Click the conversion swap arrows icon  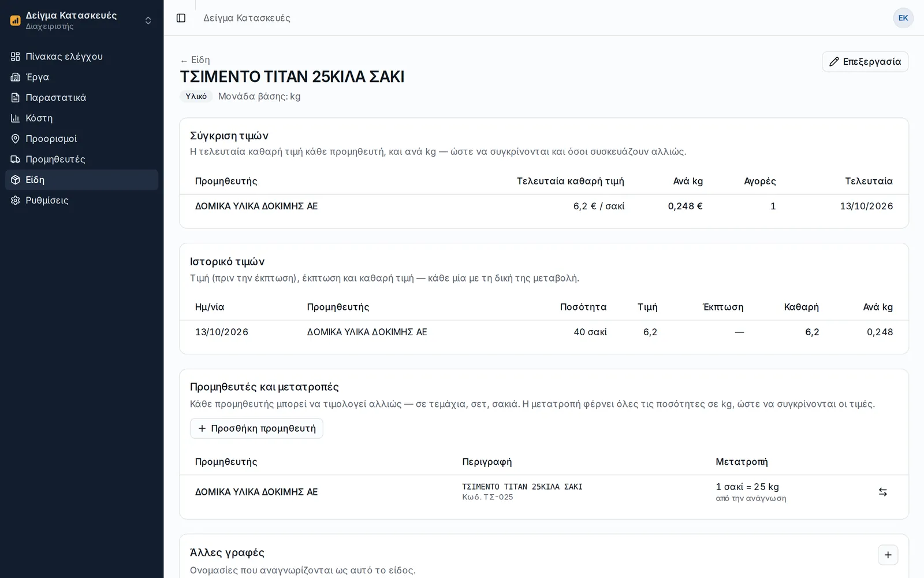(x=883, y=492)
